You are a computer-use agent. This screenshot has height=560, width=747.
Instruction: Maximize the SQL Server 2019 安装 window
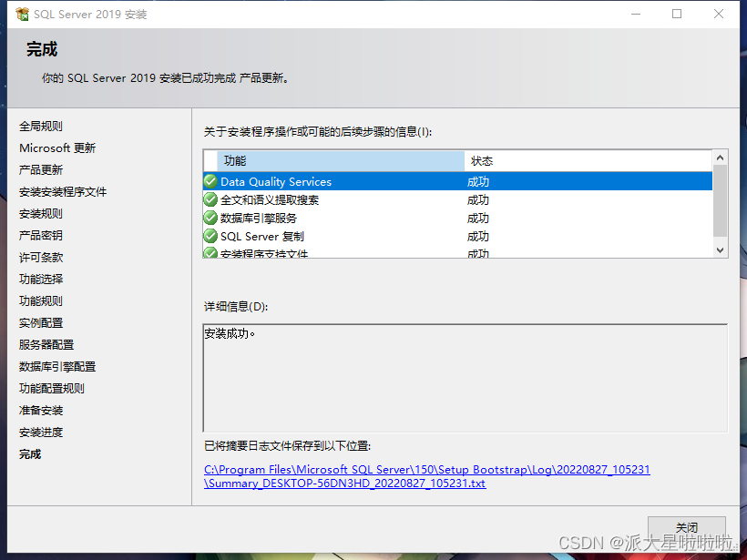(677, 15)
